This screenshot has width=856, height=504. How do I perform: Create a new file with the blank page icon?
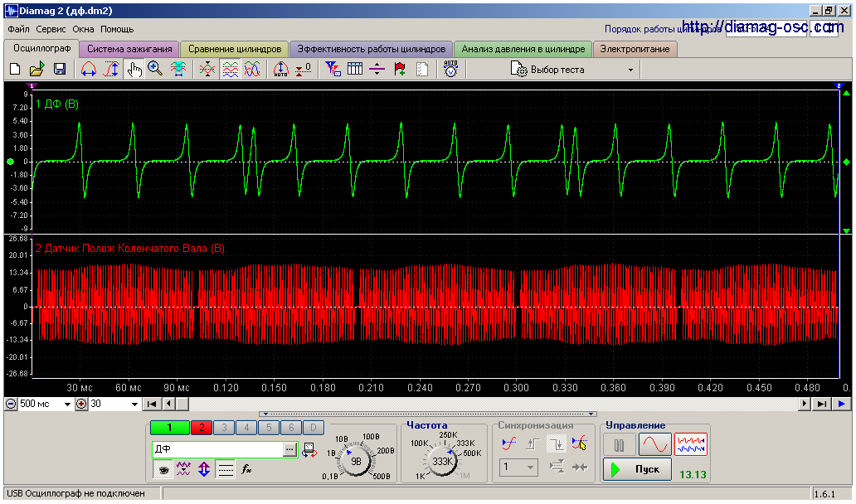(15, 70)
